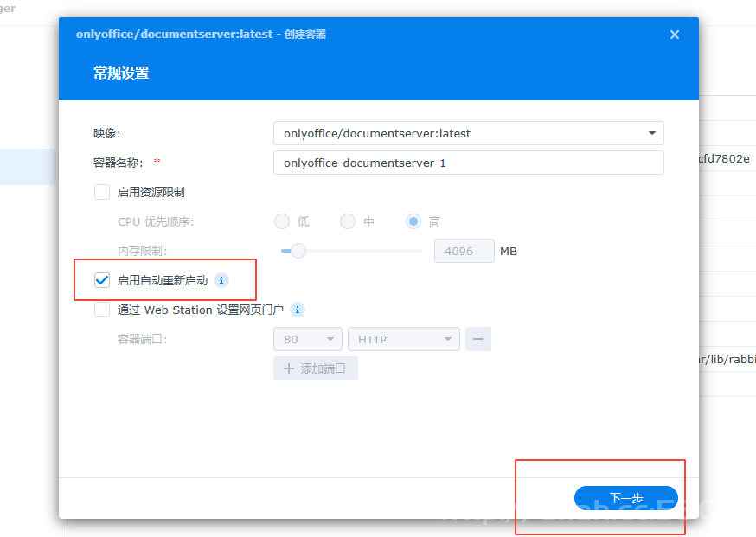Click the dialog title onlyoffice/documentserver:latest - 创建容器
The width and height of the screenshot is (756, 537).
201,35
